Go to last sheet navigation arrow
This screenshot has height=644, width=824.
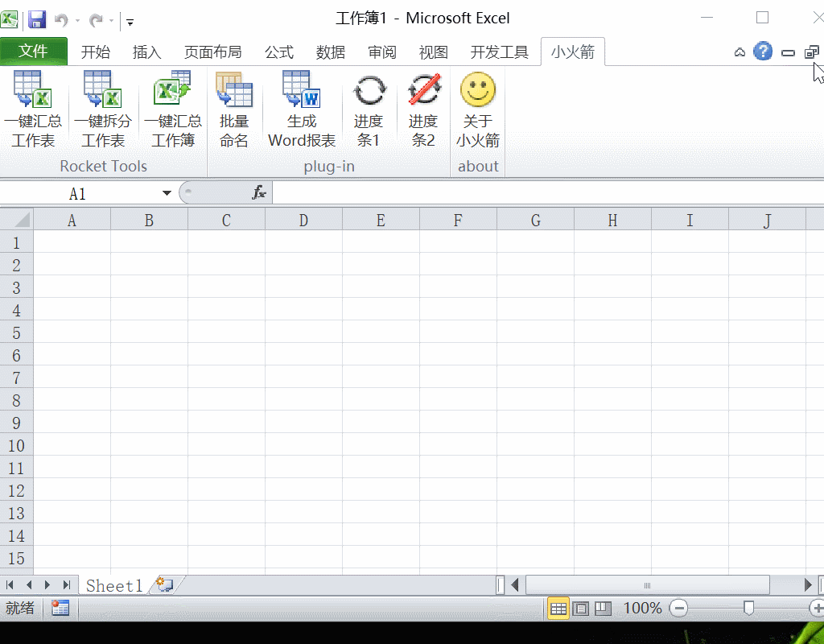[66, 584]
